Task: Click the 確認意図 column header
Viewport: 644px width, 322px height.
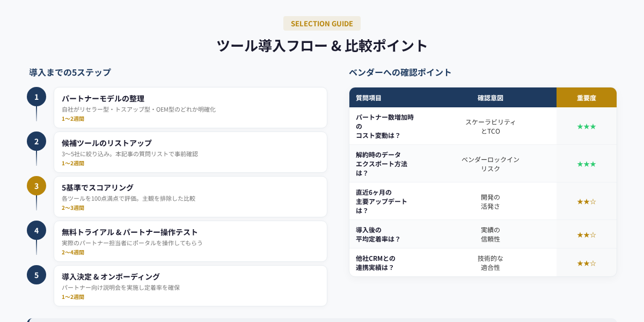Action: [490, 98]
